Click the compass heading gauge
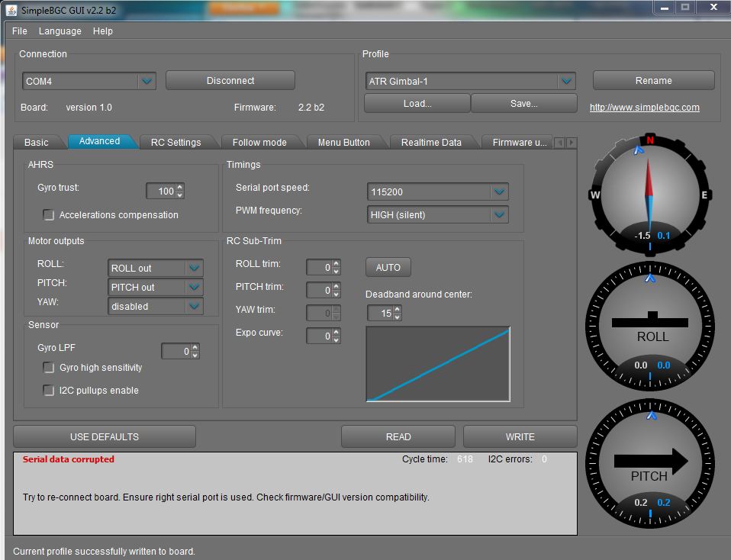 (x=650, y=194)
